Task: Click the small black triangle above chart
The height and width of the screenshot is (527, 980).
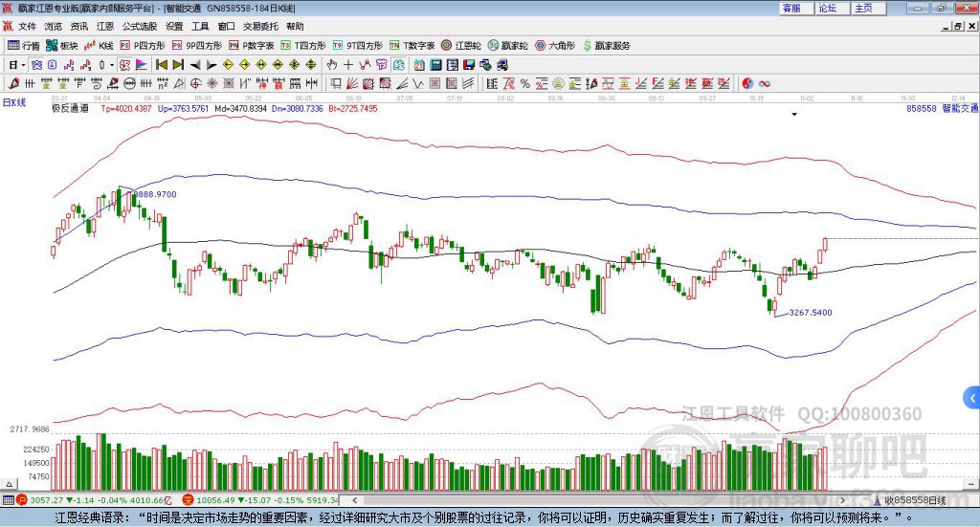Action: [794, 115]
